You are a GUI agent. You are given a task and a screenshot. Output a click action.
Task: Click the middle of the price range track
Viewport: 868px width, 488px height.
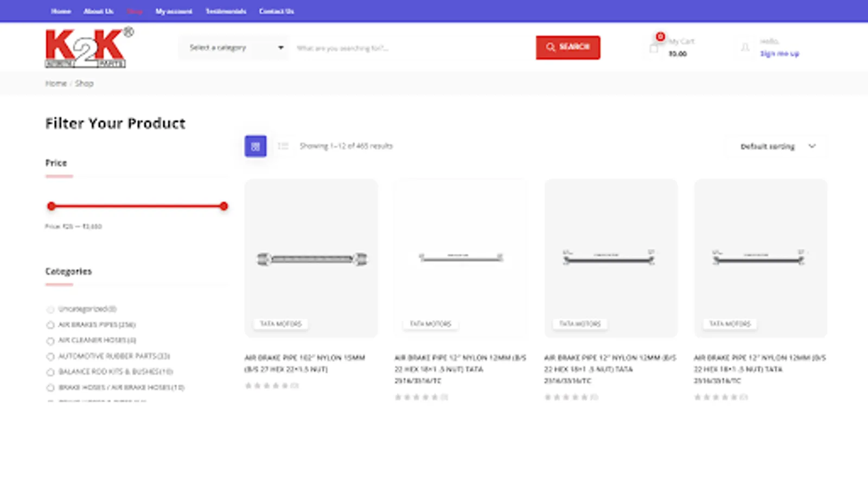pyautogui.click(x=137, y=206)
